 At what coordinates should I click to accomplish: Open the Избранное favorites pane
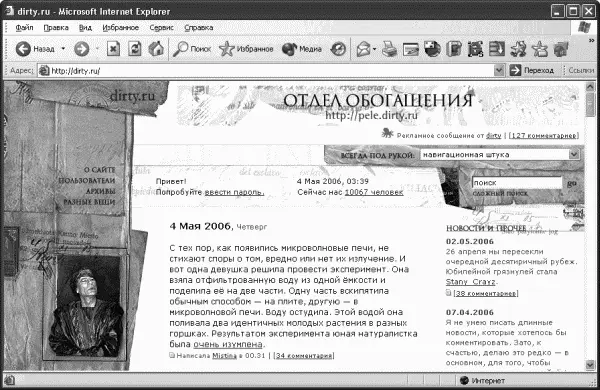(x=246, y=49)
